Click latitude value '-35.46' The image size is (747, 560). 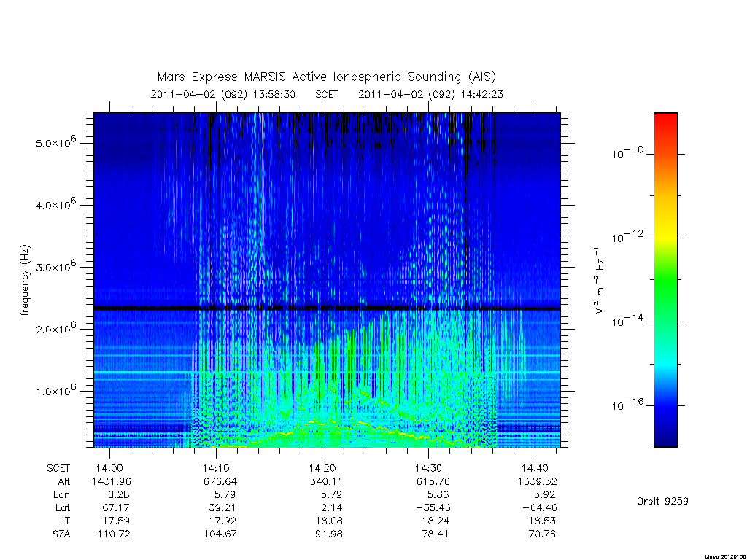click(x=433, y=508)
